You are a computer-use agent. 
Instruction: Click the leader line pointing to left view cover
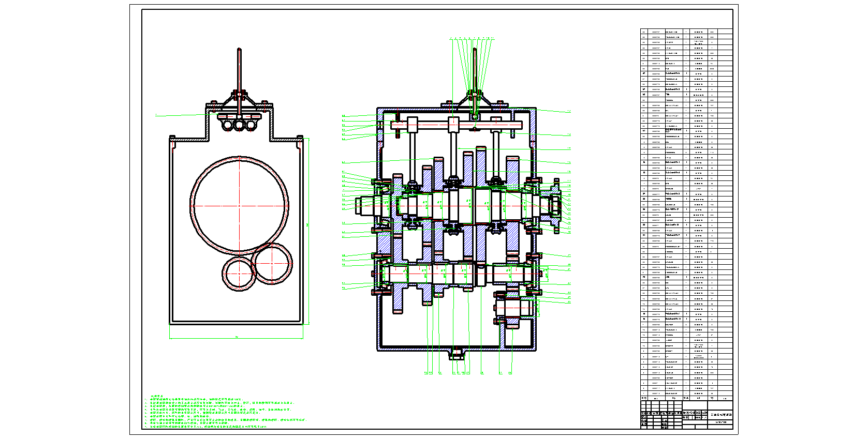[x=181, y=115]
